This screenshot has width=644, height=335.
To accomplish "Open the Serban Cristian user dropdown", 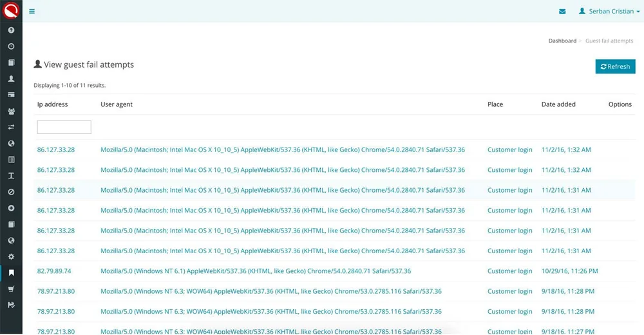I will point(609,11).
